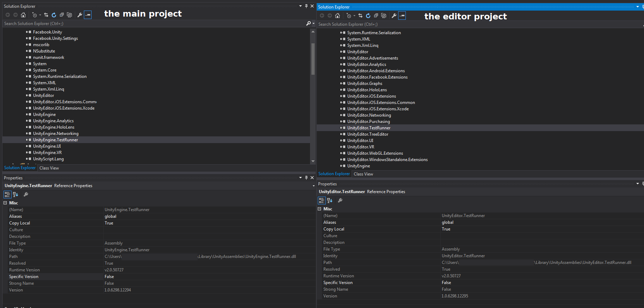Image resolution: width=644 pixels, height=308 pixels.
Task: Open Properties wrench in editor project toolbar
Action: [394, 16]
